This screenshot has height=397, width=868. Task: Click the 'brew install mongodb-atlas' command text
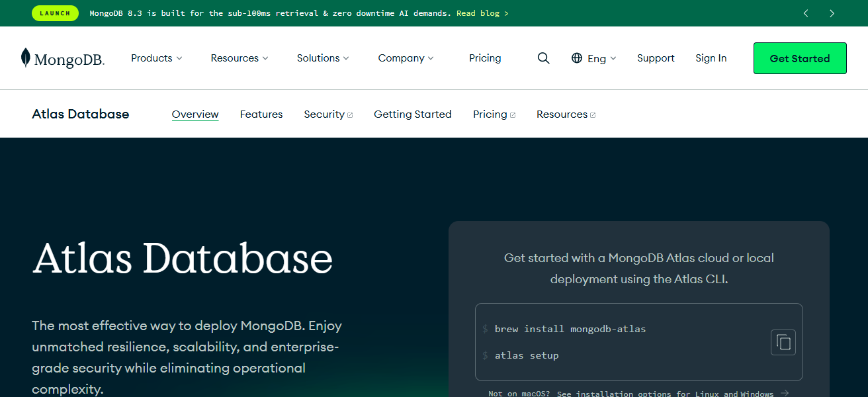pos(570,329)
